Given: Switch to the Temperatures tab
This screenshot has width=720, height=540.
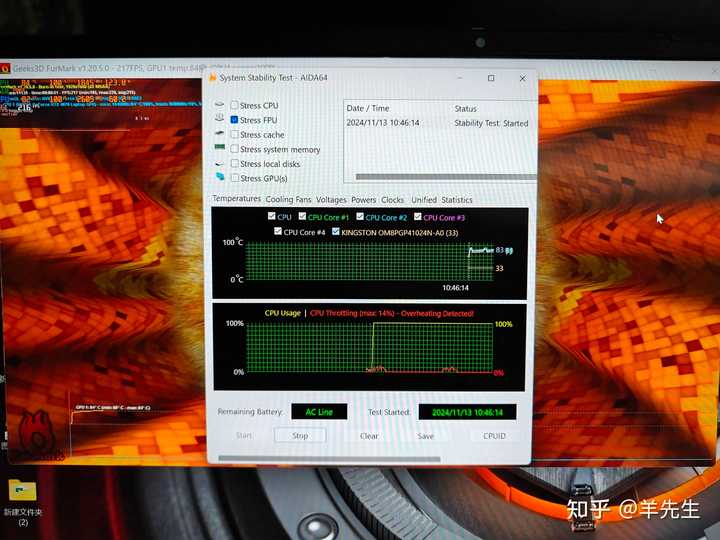Looking at the screenshot, I should (236, 198).
